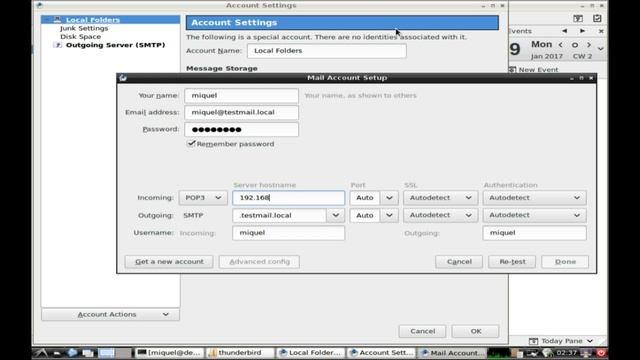Select Disk Space in the account tree
This screenshot has height=360, width=640.
pos(80,37)
